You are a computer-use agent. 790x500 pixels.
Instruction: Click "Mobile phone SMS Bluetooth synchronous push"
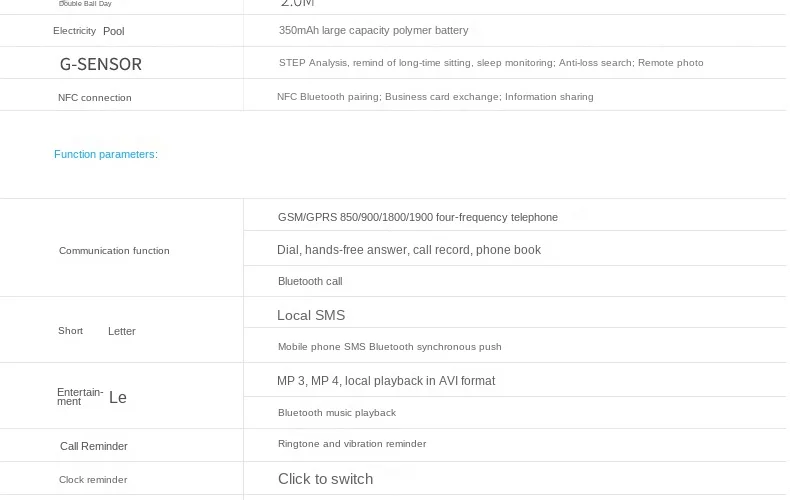[x=390, y=347]
